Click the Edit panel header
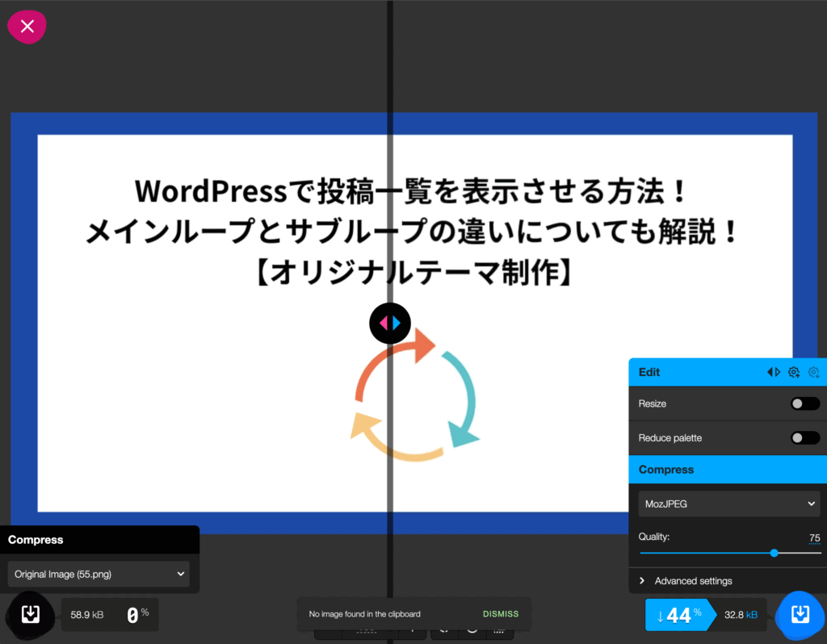827x644 pixels. pyautogui.click(x=695, y=372)
